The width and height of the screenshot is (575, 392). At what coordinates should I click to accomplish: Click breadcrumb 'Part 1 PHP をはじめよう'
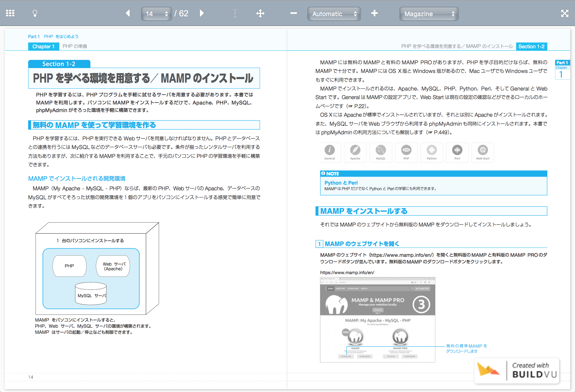tap(53, 36)
